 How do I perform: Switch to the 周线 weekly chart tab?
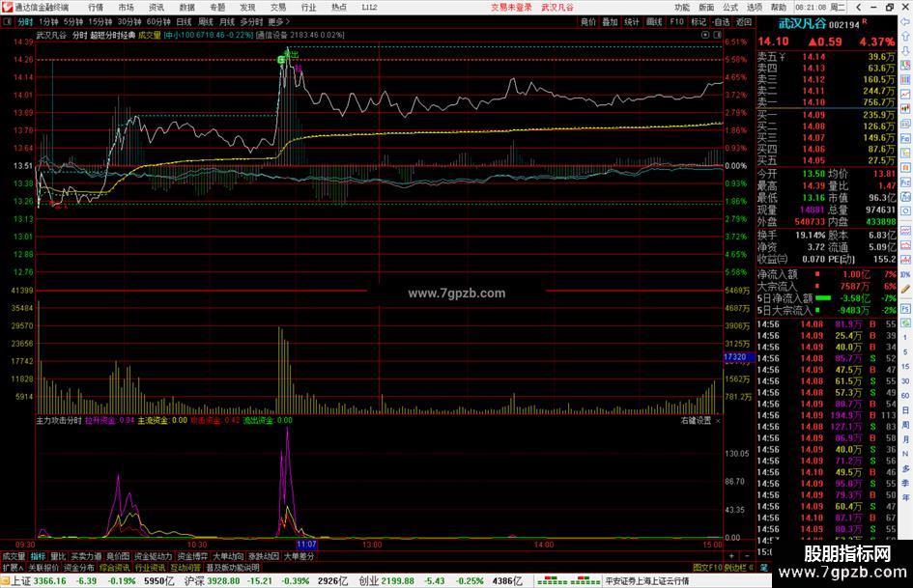click(206, 22)
